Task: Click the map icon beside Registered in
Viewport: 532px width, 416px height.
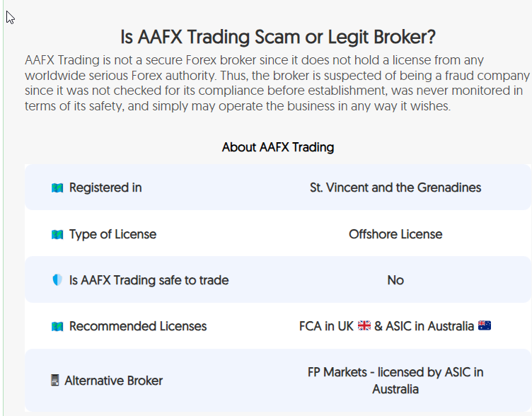Action: tap(57, 187)
